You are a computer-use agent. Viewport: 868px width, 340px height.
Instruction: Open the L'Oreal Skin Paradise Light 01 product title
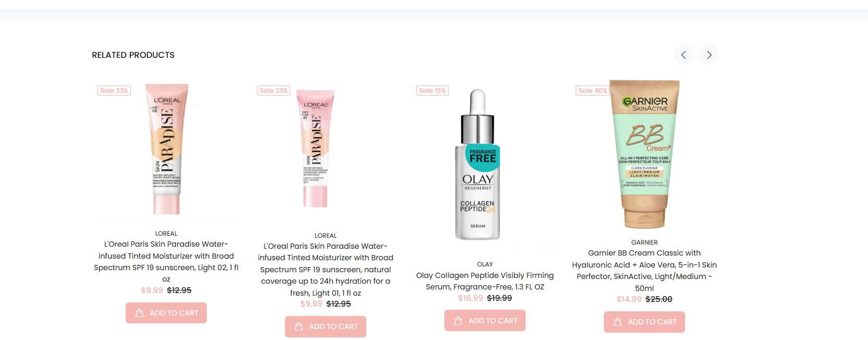click(326, 270)
